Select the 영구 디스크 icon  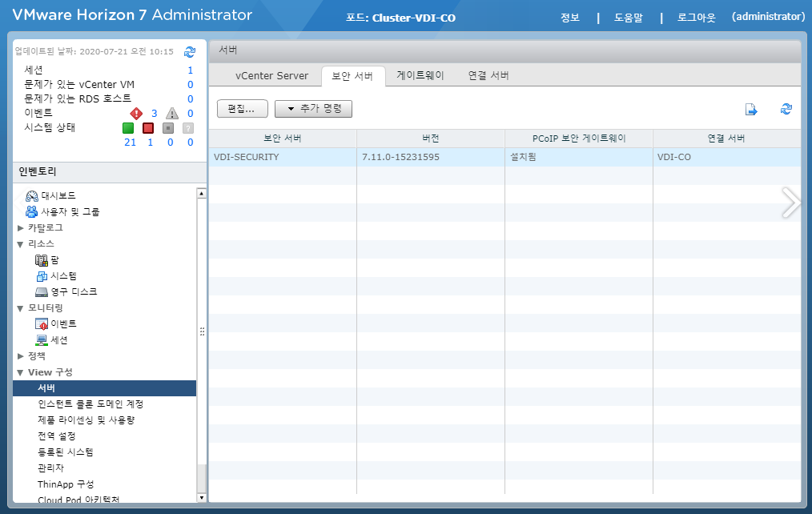pos(42,292)
